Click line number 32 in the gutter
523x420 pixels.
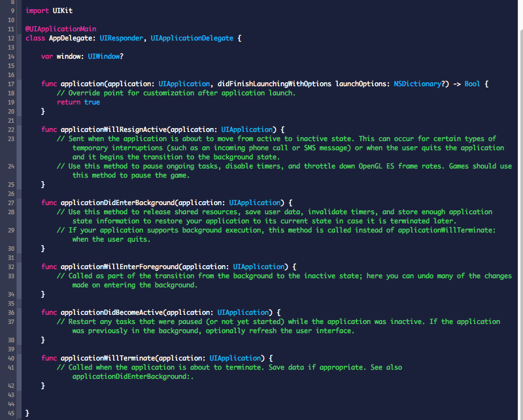[x=11, y=267]
